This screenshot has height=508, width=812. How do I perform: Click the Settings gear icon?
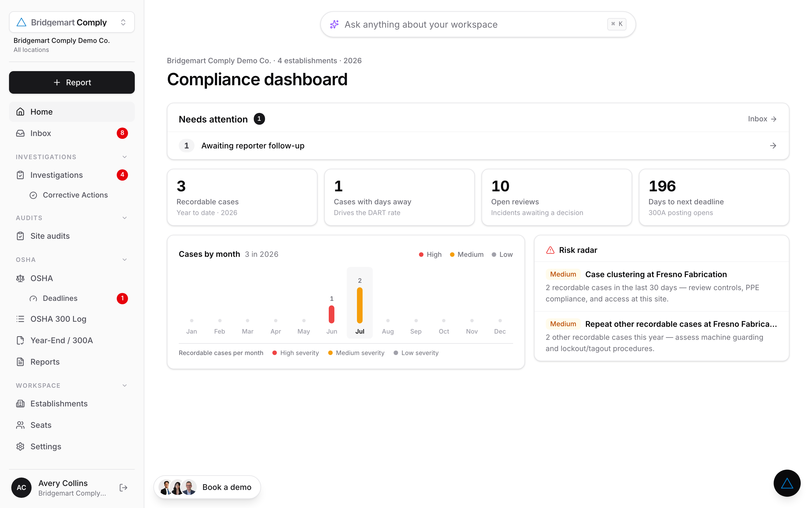(21, 446)
